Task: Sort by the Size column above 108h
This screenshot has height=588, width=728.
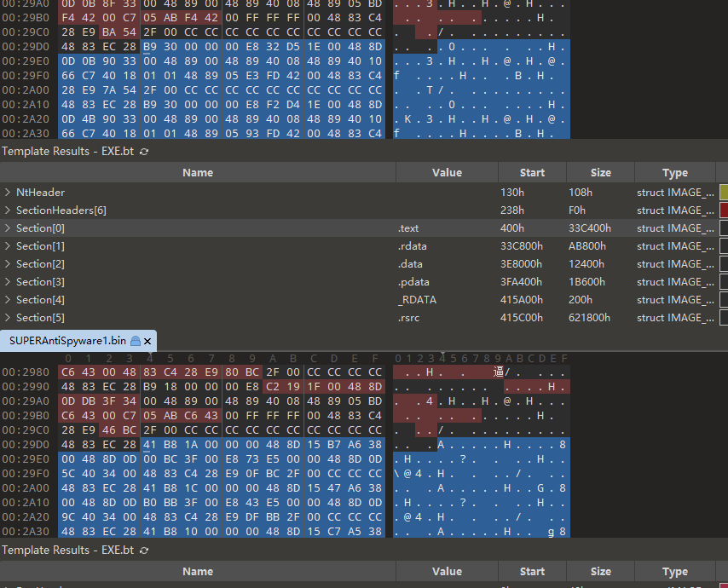Action: click(x=600, y=173)
